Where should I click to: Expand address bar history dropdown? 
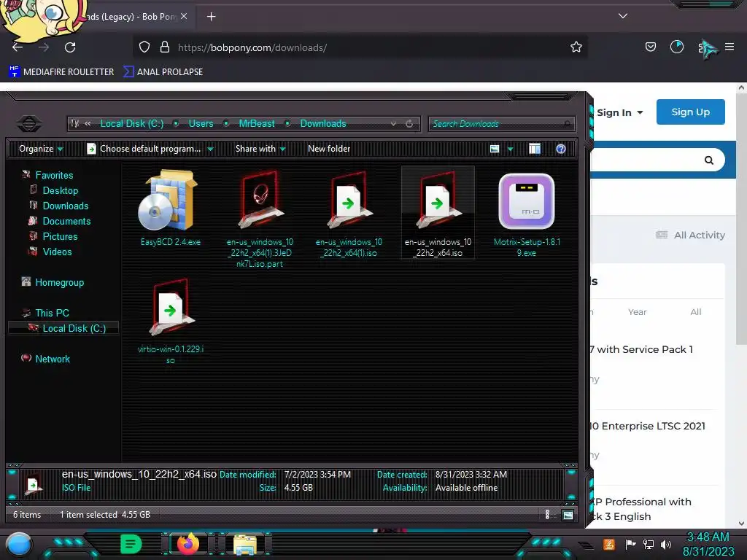(393, 124)
